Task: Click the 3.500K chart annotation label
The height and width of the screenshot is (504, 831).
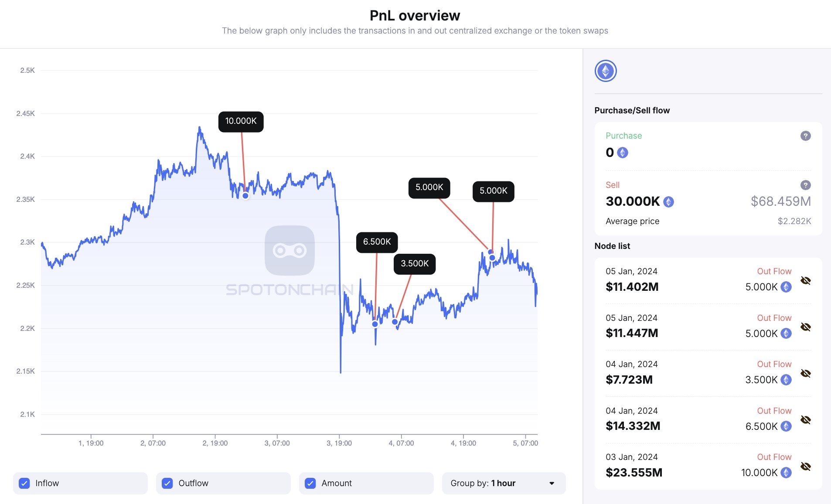Action: (414, 264)
